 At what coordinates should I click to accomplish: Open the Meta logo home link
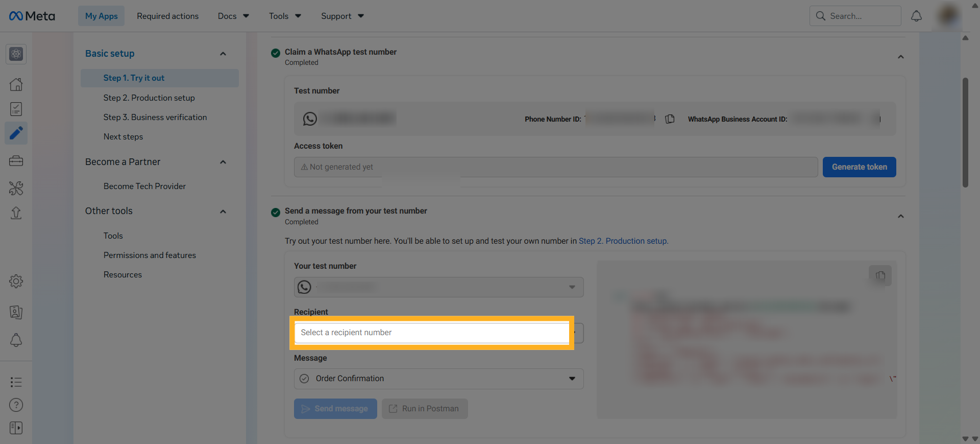[x=32, y=16]
